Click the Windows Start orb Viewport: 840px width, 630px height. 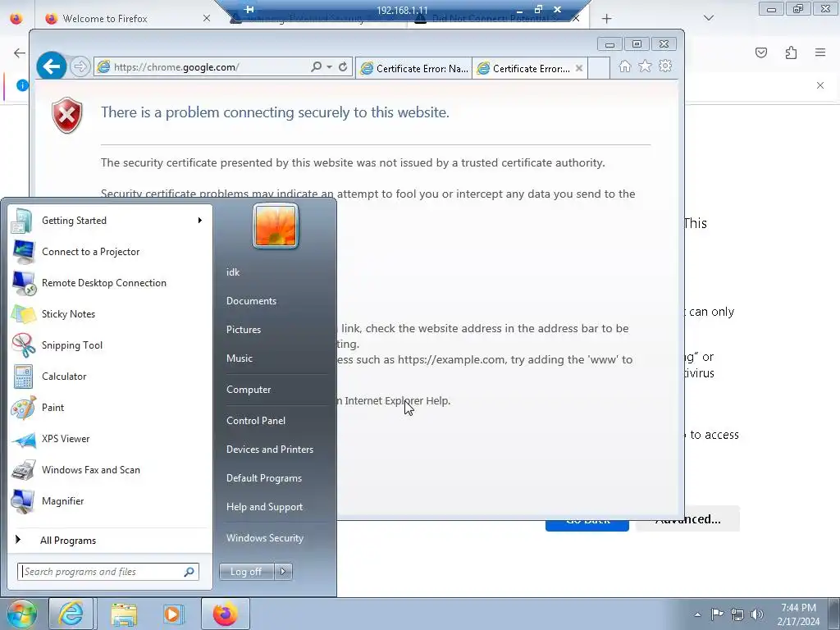(22, 614)
